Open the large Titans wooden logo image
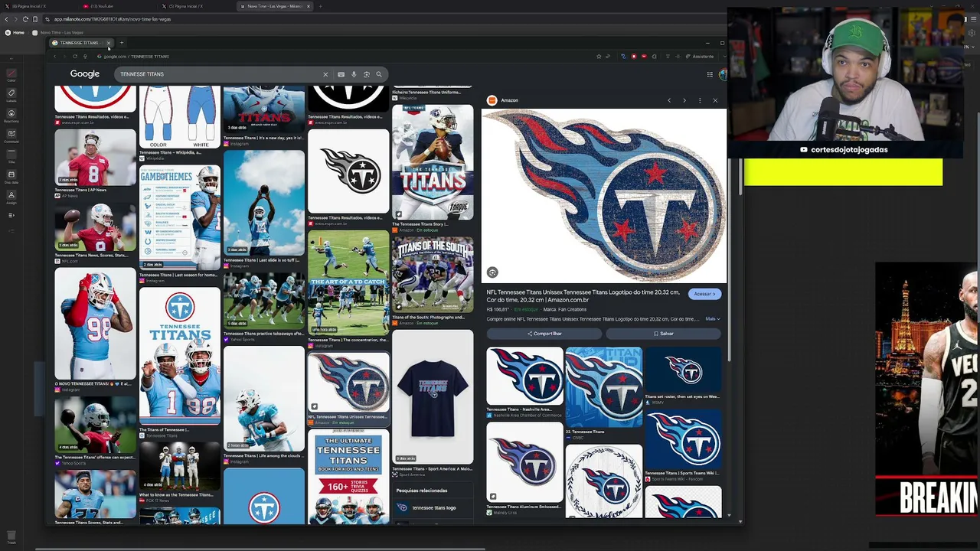The height and width of the screenshot is (551, 980). 604,196
